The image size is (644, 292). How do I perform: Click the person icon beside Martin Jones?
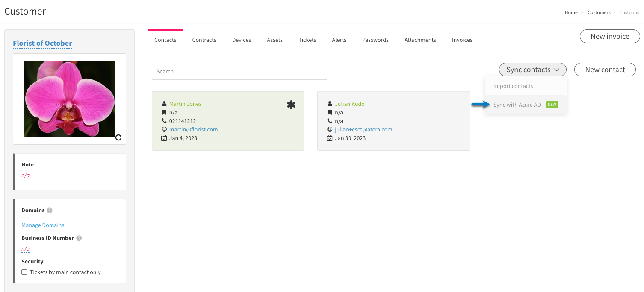[164, 104]
